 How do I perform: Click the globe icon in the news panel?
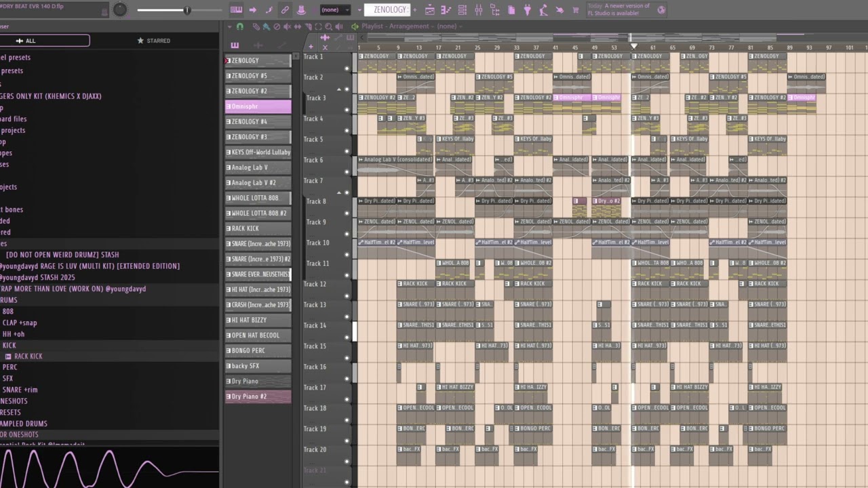coord(661,9)
